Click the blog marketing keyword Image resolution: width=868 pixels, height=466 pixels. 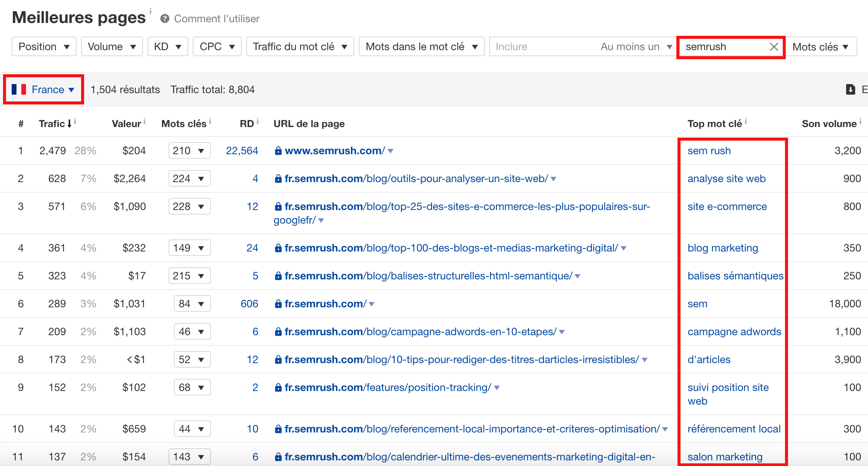723,248
